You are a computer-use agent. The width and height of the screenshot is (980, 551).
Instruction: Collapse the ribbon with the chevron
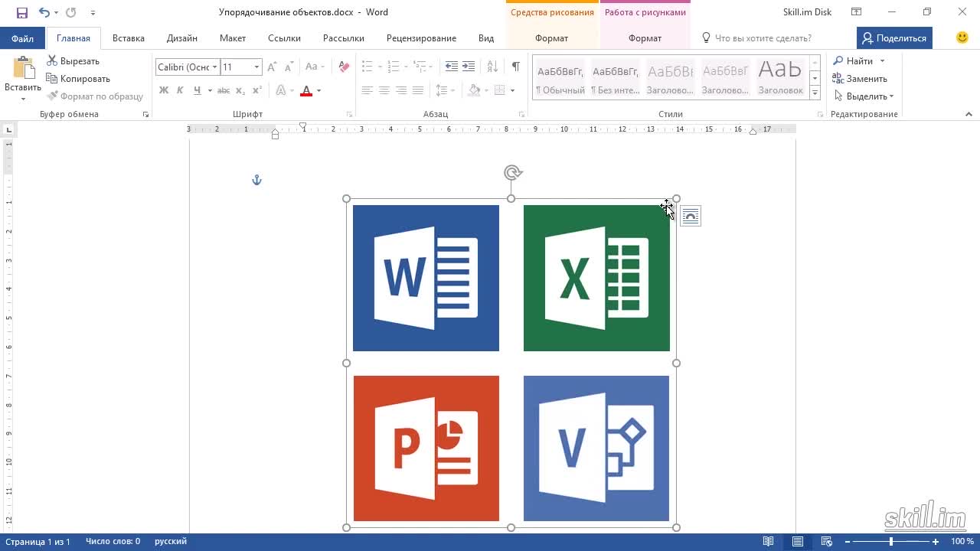(x=969, y=114)
